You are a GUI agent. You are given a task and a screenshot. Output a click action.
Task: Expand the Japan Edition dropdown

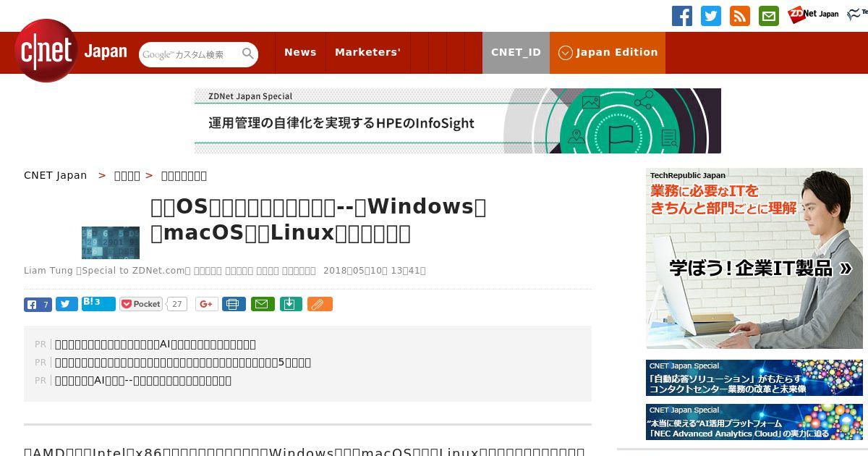pos(608,53)
